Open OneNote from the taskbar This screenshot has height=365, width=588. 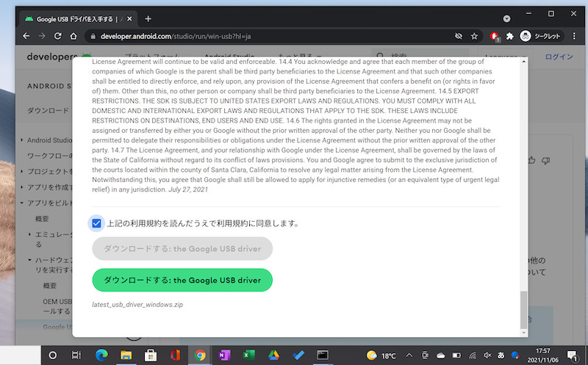click(223, 355)
